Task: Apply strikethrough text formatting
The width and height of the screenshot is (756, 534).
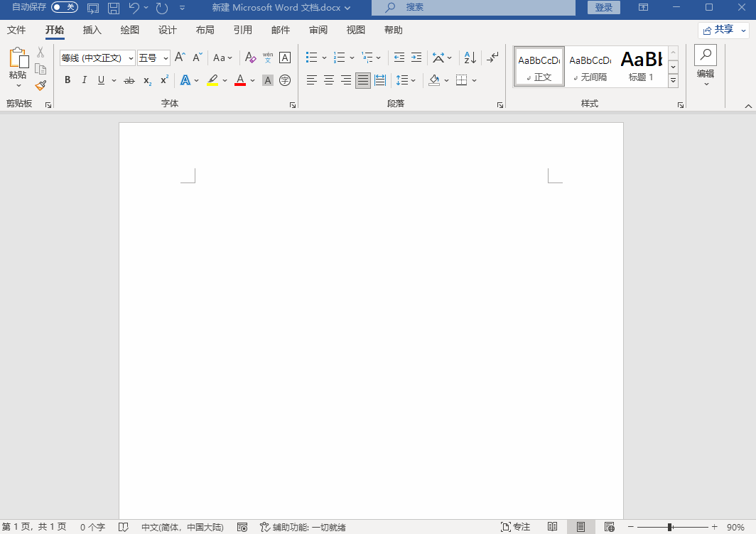Action: (x=129, y=81)
